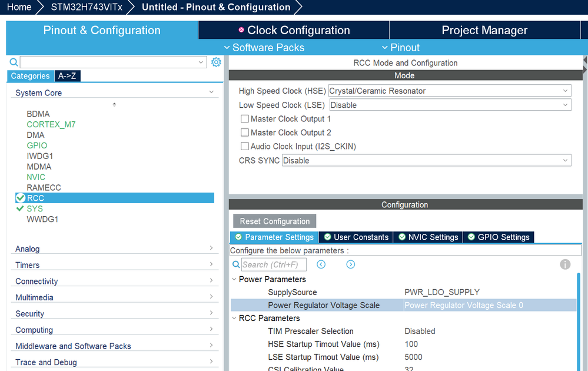Click the Search (Ctrl+F) parameter field

click(274, 264)
